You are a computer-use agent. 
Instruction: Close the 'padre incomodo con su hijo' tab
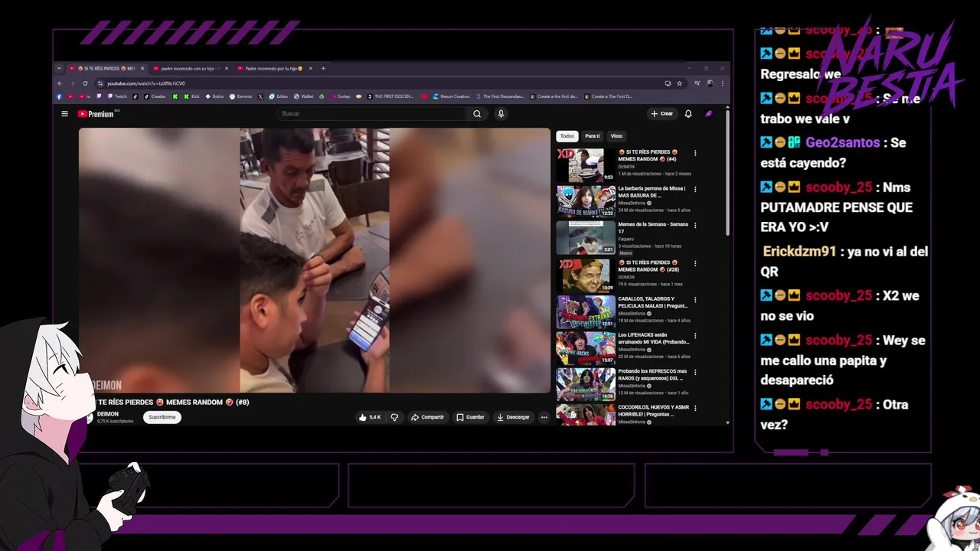pyautogui.click(x=227, y=68)
